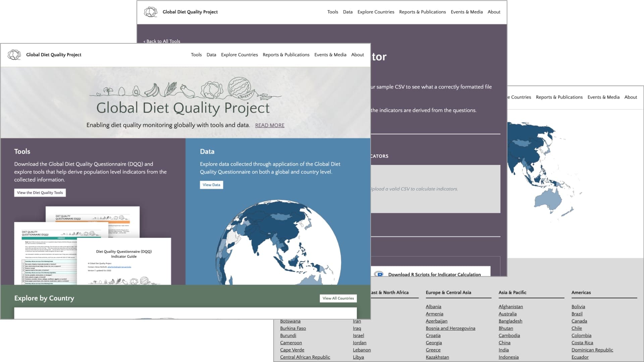Viewport: 644px width, 362px height.
Task: Open the Bhutan country link
Action: [x=506, y=328]
